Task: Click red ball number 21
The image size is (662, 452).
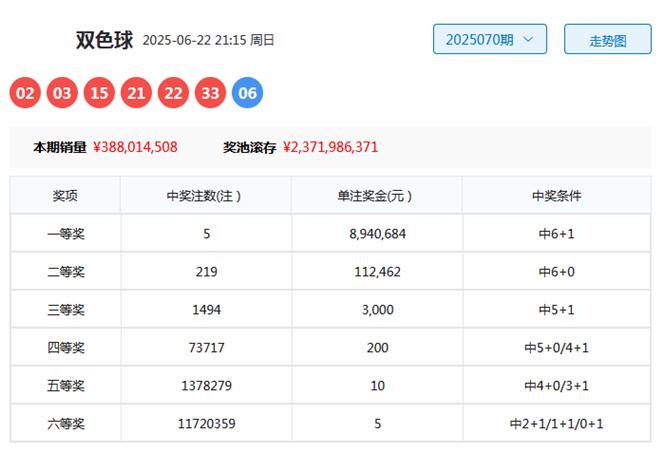Action: click(x=136, y=92)
